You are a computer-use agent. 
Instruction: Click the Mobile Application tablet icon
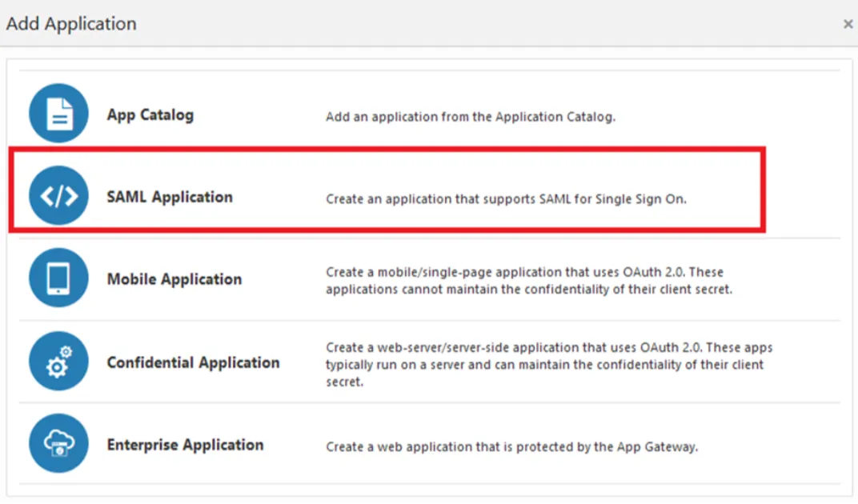click(58, 278)
